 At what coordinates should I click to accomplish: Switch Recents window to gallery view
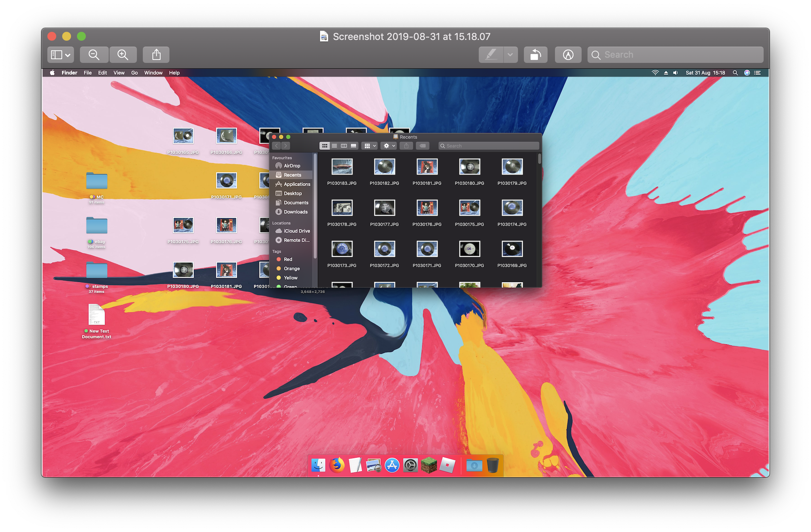[354, 146]
